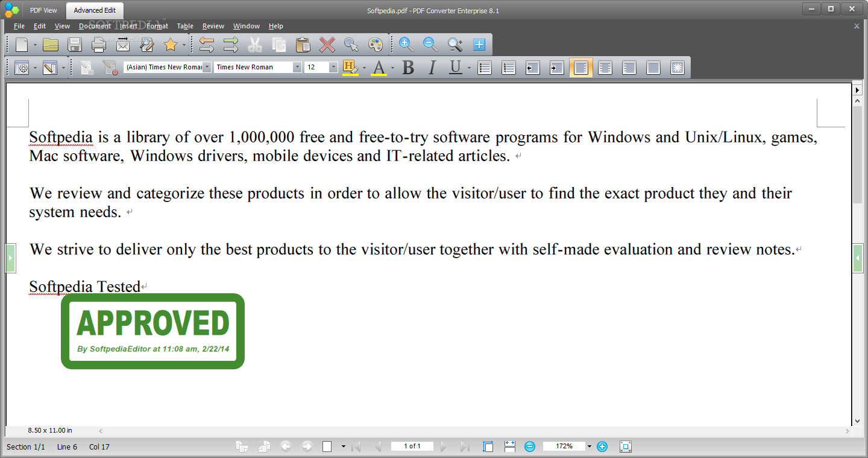Select the Advanced Edit tab
This screenshot has height=458, width=868.
click(95, 10)
